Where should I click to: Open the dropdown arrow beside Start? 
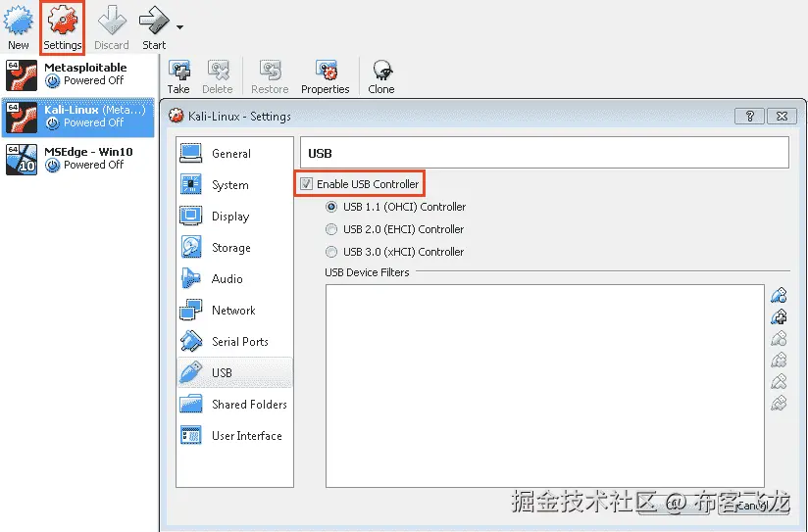pyautogui.click(x=179, y=26)
